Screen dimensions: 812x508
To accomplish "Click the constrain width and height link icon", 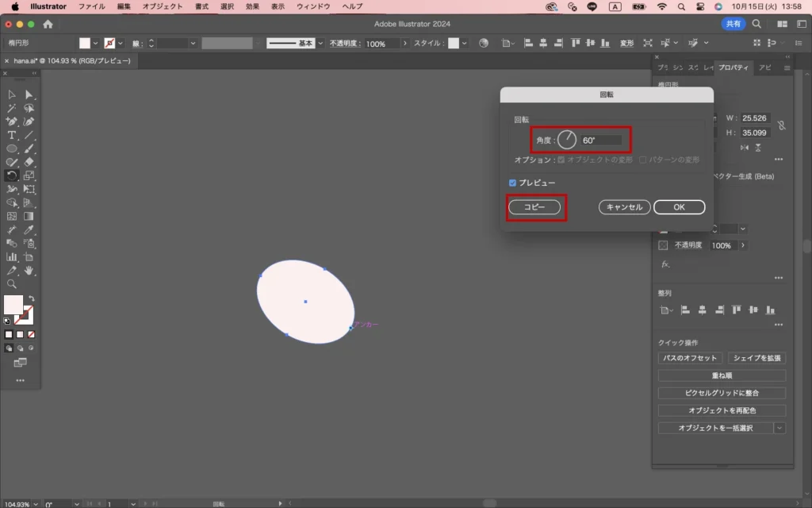I will pyautogui.click(x=781, y=125).
